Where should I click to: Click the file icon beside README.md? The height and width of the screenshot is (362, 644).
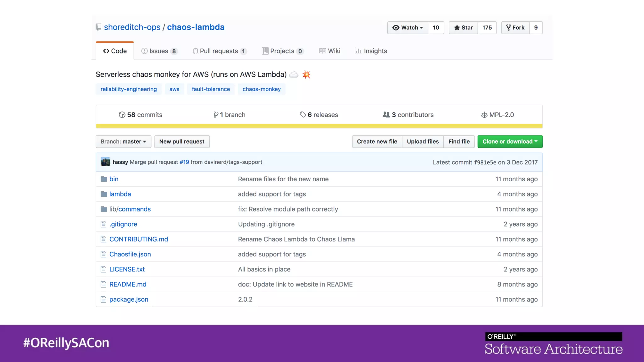(x=103, y=285)
